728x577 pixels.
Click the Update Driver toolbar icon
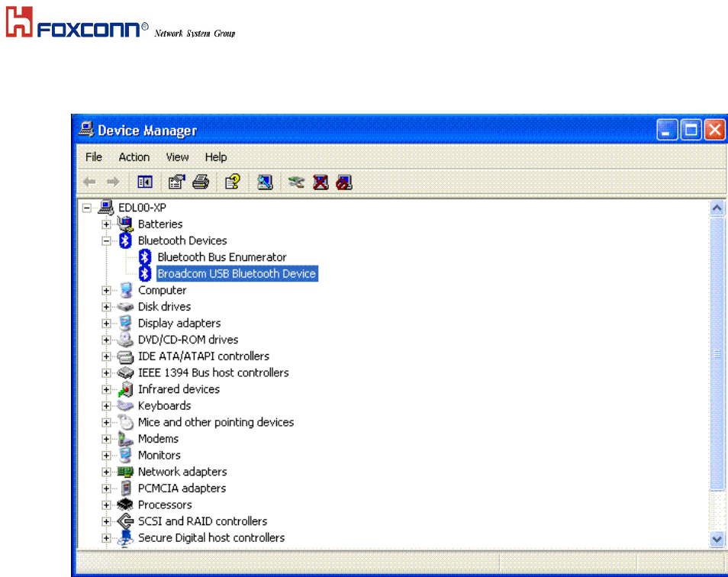(296, 182)
